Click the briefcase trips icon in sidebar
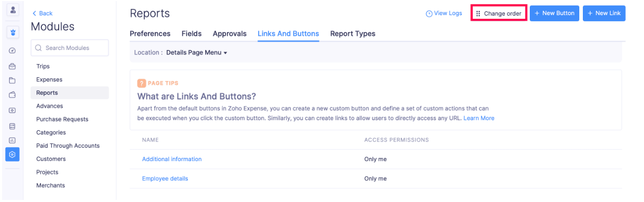Viewport: 644px width, 202px height. [13, 66]
